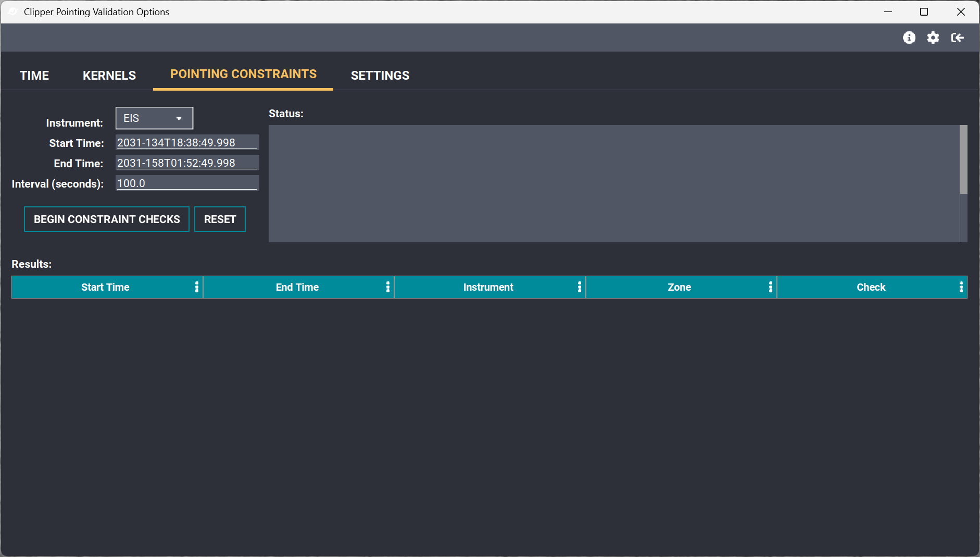
Task: Open Check column menu dots
Action: (x=961, y=287)
